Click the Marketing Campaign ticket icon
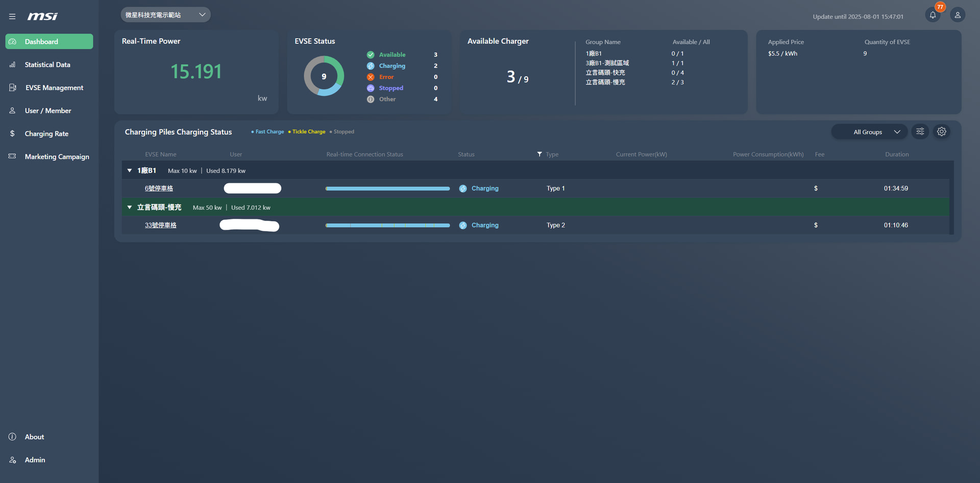The width and height of the screenshot is (980, 483). pos(13,156)
